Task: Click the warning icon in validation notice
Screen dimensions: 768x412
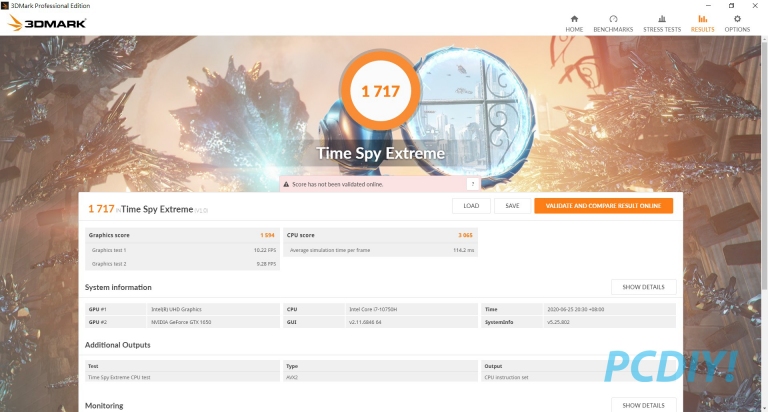Action: (x=286, y=184)
